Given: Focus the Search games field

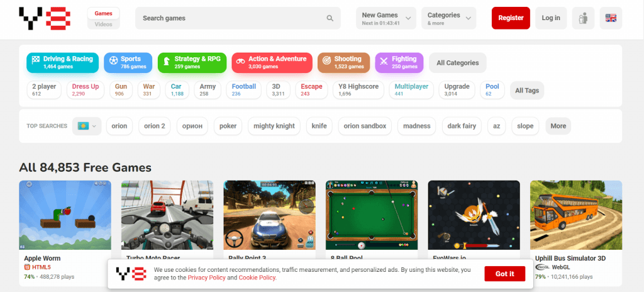Looking at the screenshot, I should pyautogui.click(x=238, y=18).
